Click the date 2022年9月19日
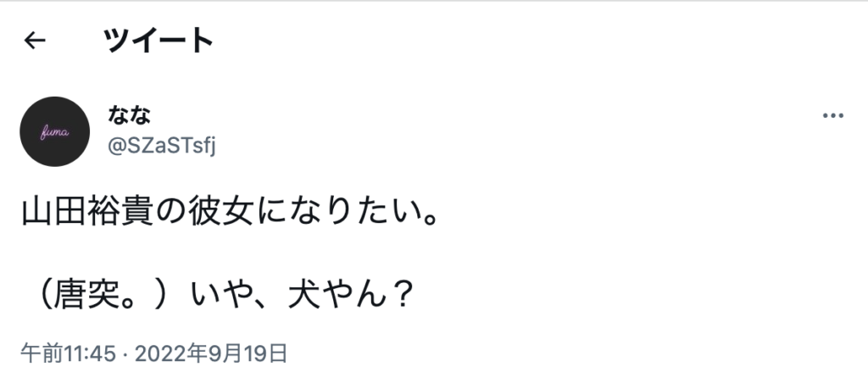 211,353
